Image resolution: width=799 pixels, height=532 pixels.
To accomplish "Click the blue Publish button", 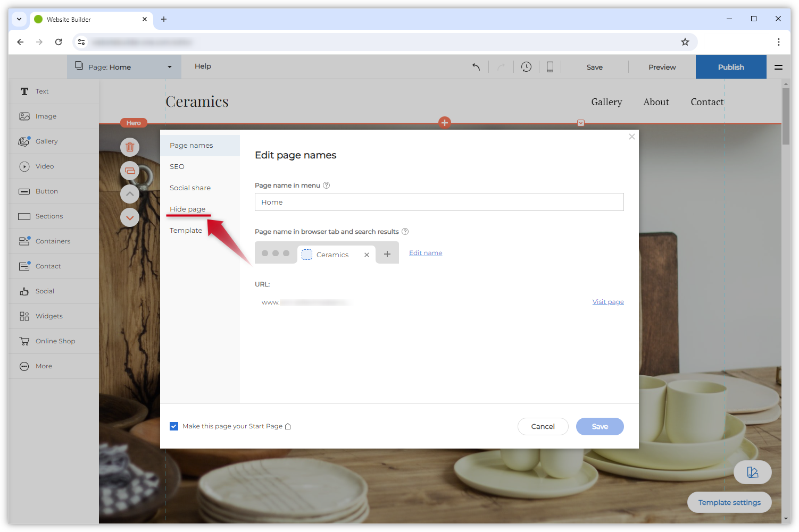I will [x=731, y=67].
